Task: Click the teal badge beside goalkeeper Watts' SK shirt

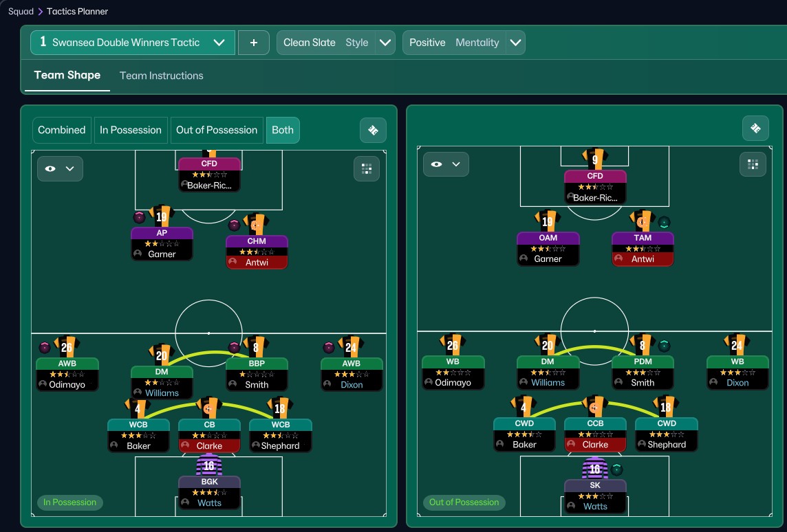Action: pyautogui.click(x=617, y=469)
